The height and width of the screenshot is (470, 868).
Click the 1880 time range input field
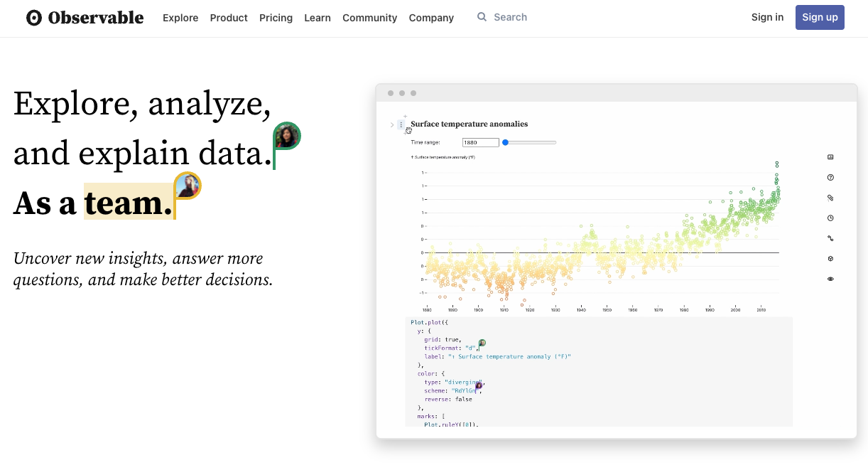point(480,142)
